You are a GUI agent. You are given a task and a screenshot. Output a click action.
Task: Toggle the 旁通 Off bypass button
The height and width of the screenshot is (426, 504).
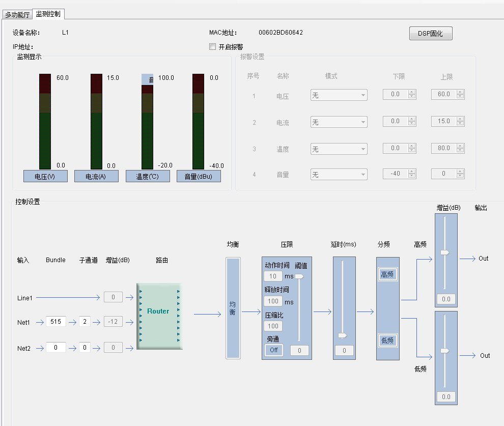tap(273, 350)
